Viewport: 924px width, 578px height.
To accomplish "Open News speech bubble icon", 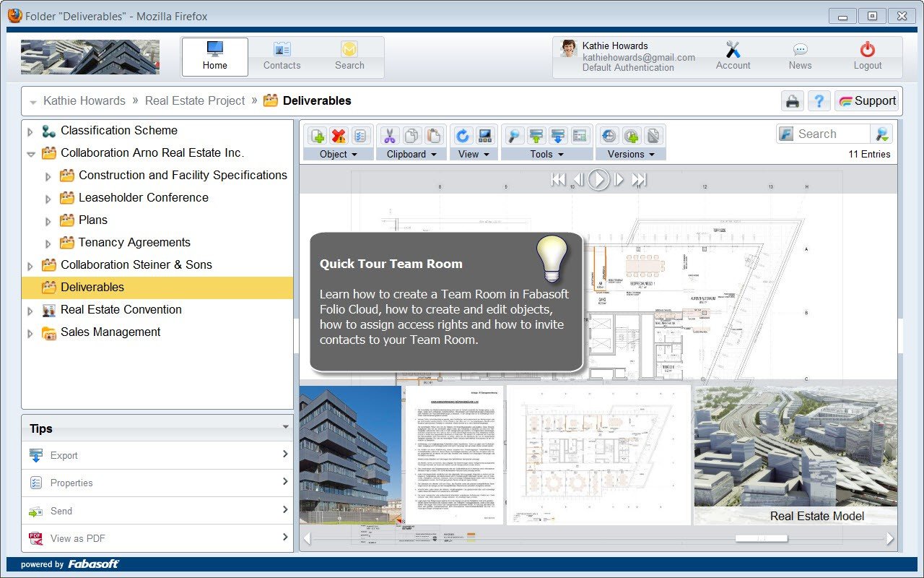I will (800, 49).
